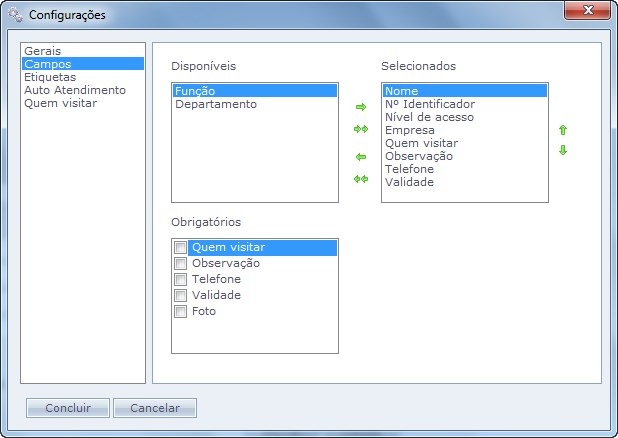Click the double right arrows to add all
Image resolution: width=618 pixels, height=438 pixels.
tap(361, 129)
